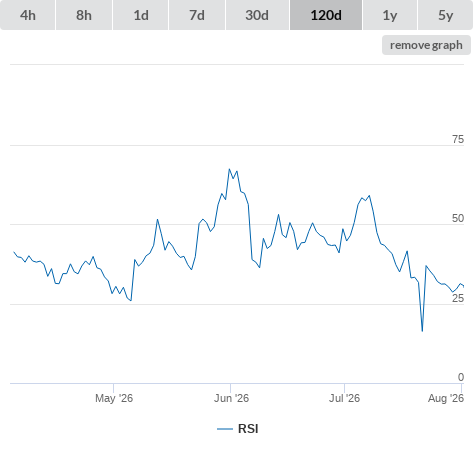
Task: Switch to the 4h time range
Action: tap(28, 15)
